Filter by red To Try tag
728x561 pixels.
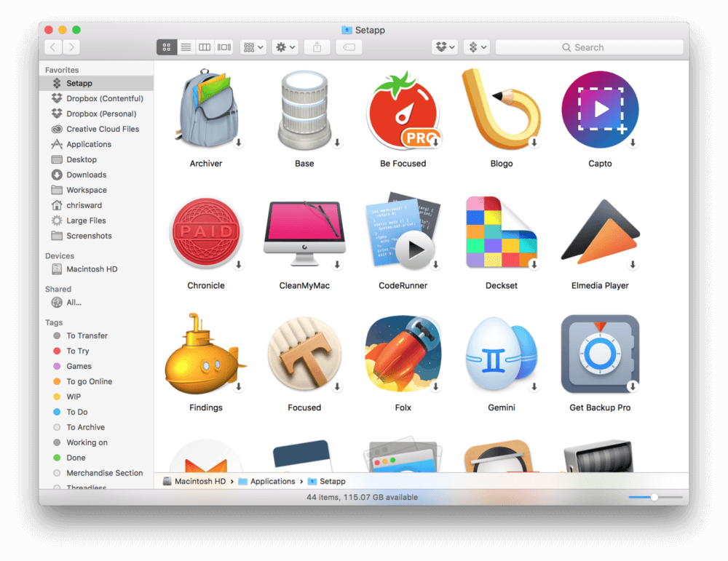coord(96,351)
